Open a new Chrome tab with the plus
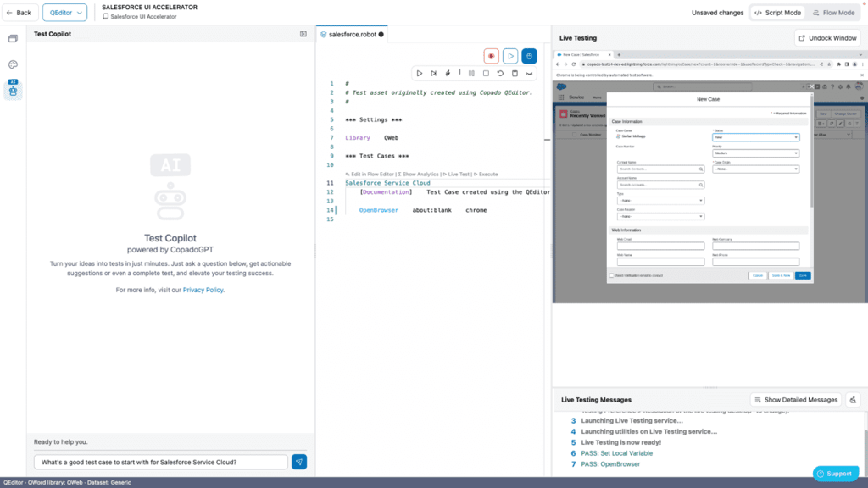Image resolution: width=868 pixels, height=488 pixels. 619,55
